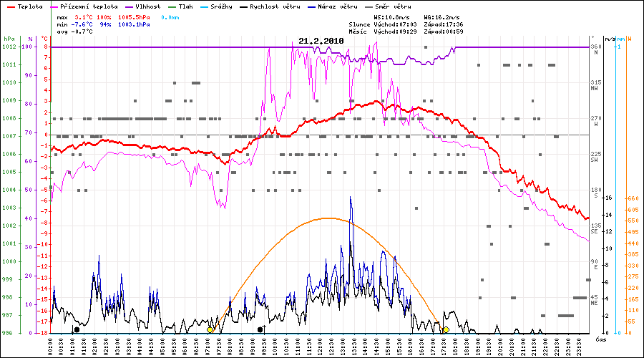Click the yellow sunset marker near 17:30

[x=446, y=329]
